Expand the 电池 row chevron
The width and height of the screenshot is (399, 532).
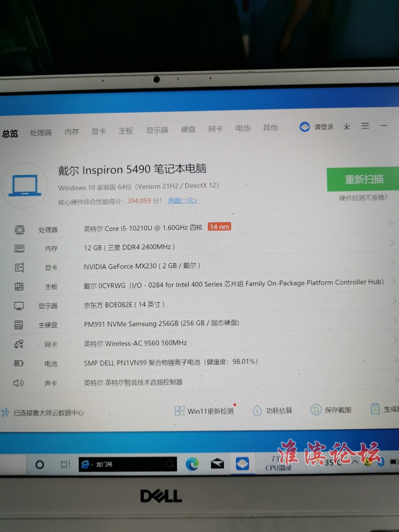click(396, 359)
